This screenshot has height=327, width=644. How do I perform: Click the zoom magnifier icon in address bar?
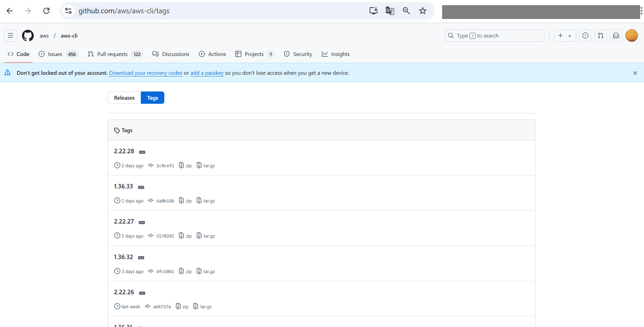point(406,11)
